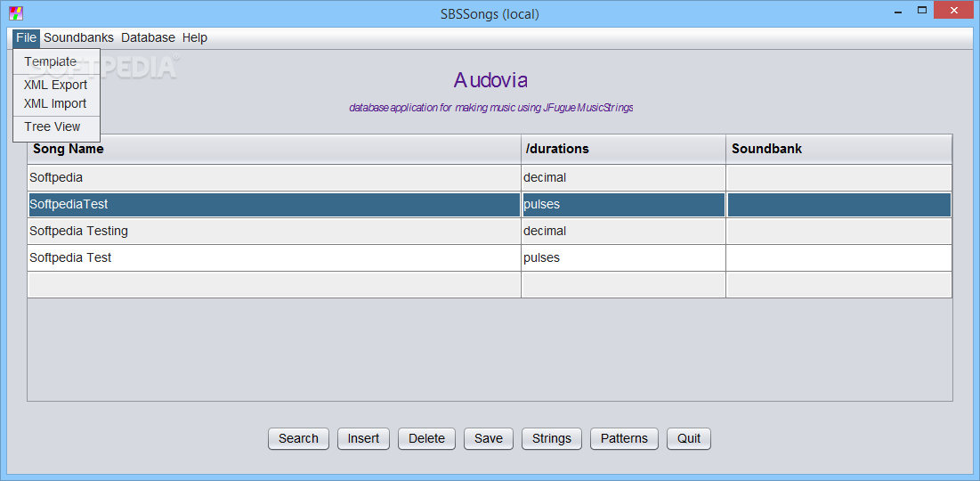Click Soundbank cell of Softpedia Testing row
Viewport: 980px width, 481px height.
838,231
